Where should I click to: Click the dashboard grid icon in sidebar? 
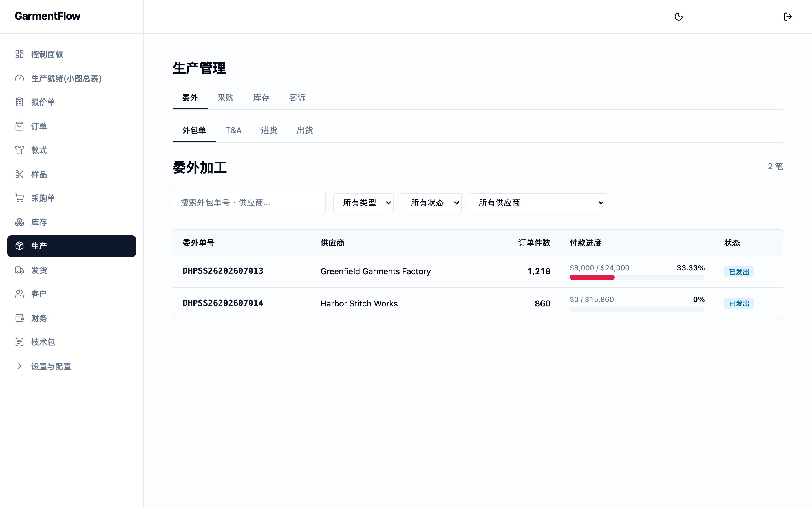(x=19, y=54)
